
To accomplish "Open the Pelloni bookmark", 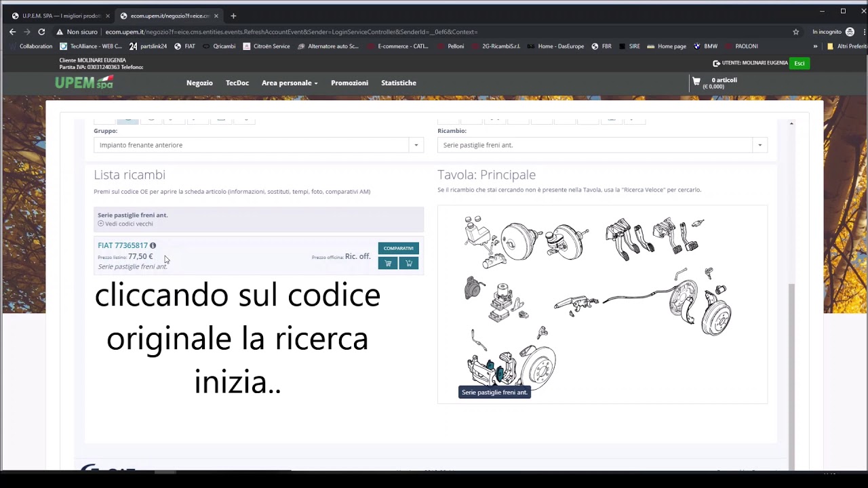I will [450, 46].
